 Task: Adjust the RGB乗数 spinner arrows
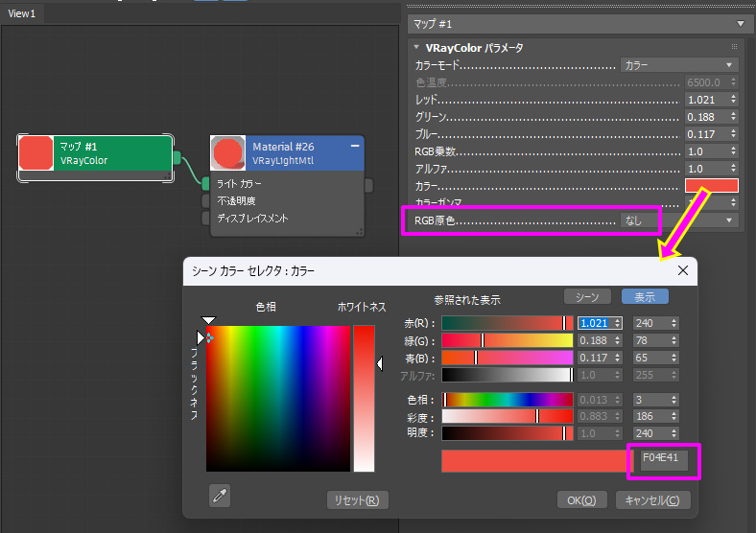(733, 151)
